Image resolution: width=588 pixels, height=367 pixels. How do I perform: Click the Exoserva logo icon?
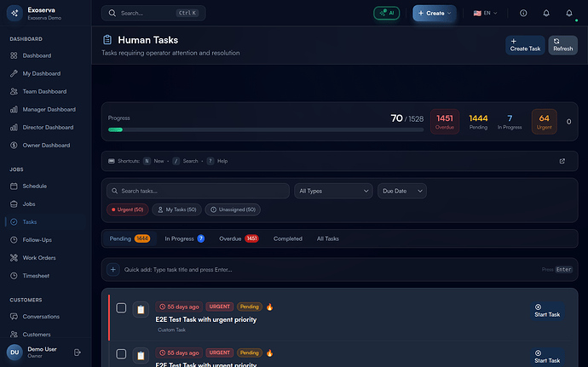(14, 13)
